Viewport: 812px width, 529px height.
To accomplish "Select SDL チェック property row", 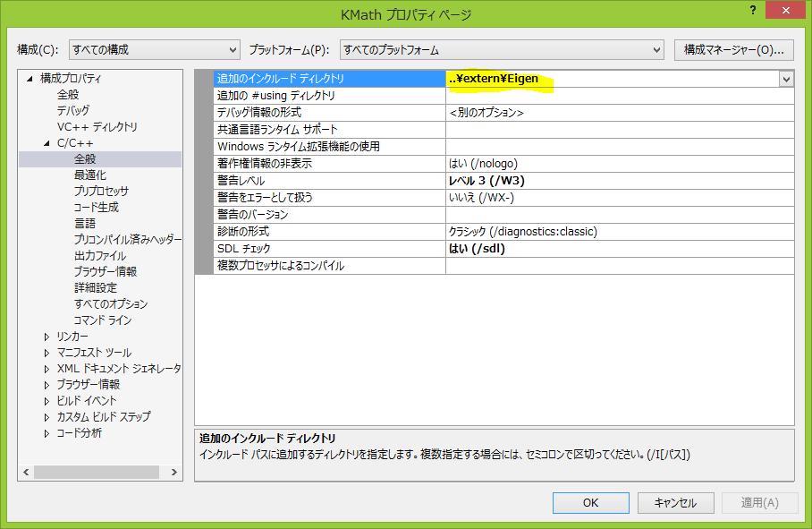I will point(329,249).
